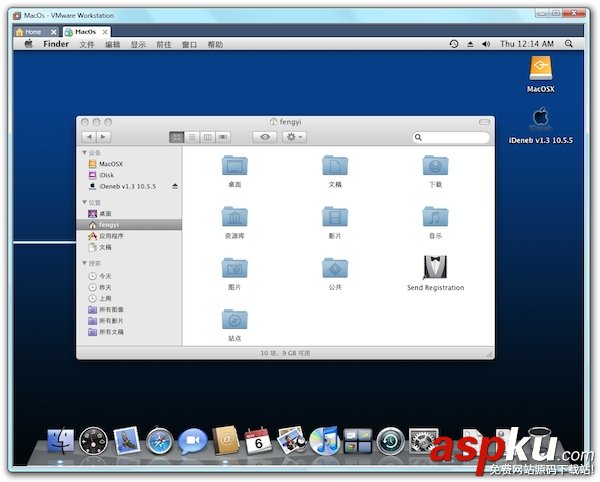Viewport: 600px width, 482px height.
Task: Switch to icon view
Action: click(x=177, y=137)
